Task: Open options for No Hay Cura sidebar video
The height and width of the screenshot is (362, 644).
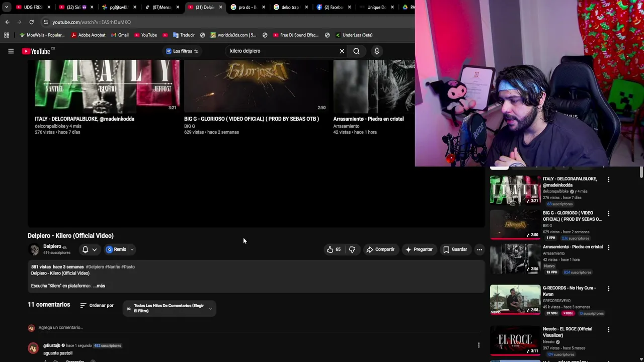Action: [608, 289]
